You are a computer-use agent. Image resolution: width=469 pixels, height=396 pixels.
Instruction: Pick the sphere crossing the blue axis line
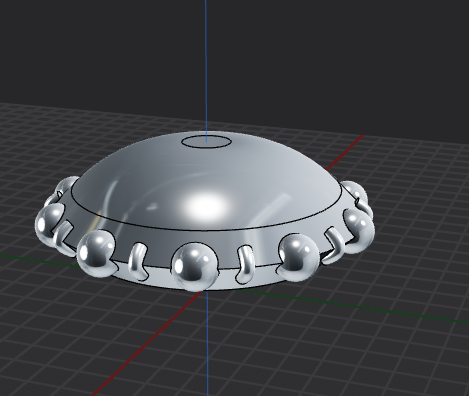[194, 266]
